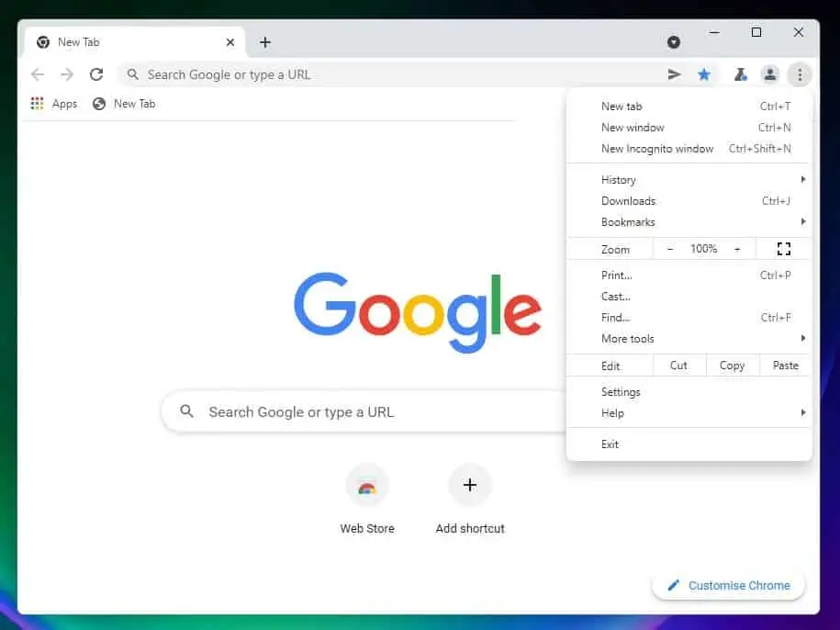Image resolution: width=840 pixels, height=630 pixels.
Task: Exit Chrome via the menu
Action: (x=689, y=444)
